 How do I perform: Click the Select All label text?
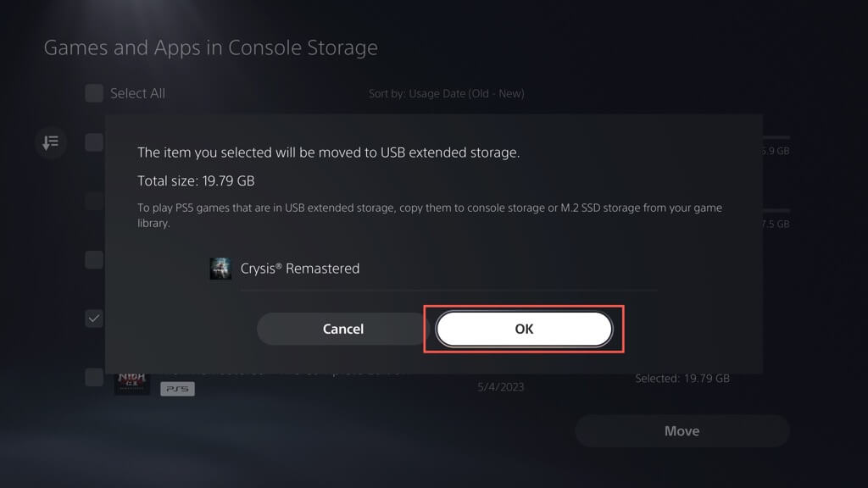(137, 93)
